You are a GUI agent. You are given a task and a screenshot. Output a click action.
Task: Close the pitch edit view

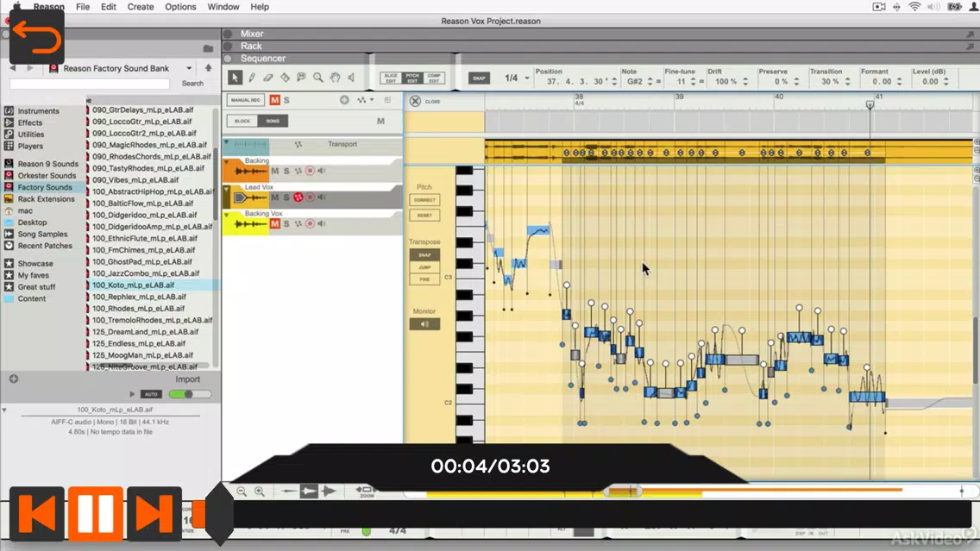tap(415, 101)
